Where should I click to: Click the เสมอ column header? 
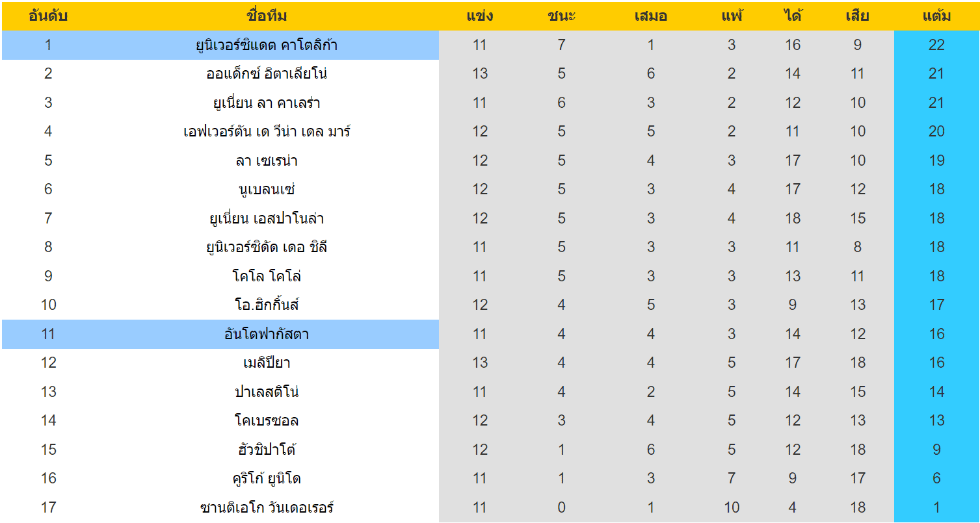tap(651, 16)
